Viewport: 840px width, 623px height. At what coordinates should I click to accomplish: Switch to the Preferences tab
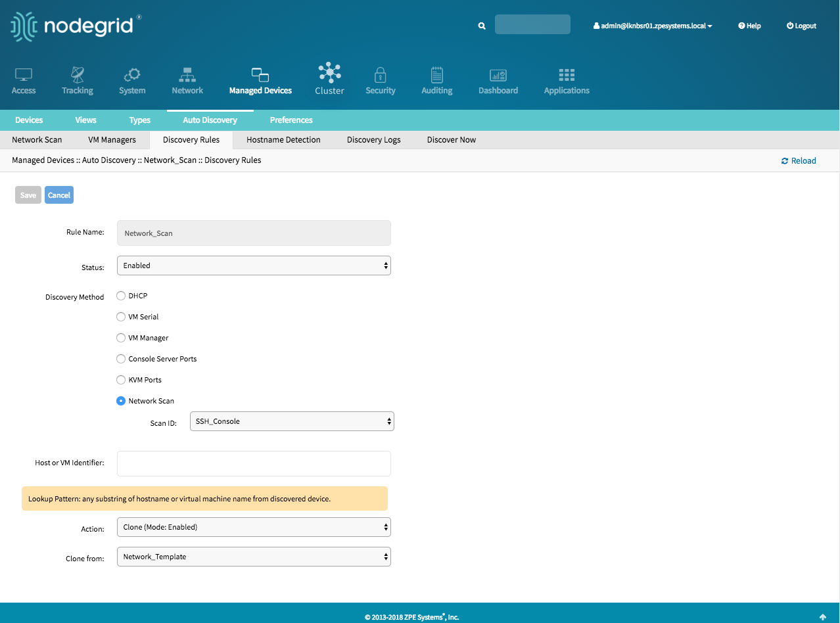pos(291,120)
